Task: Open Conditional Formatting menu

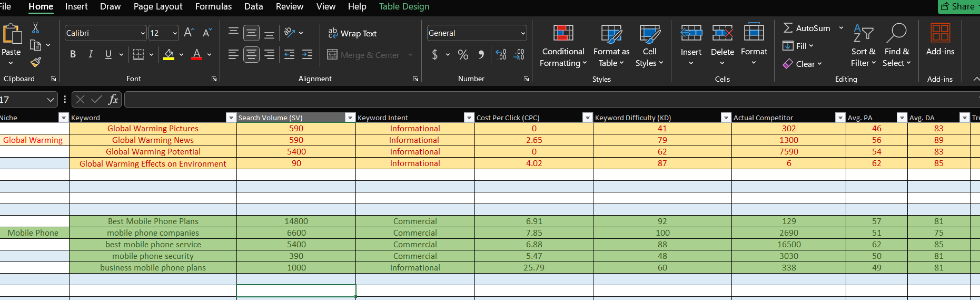Action: click(x=563, y=46)
